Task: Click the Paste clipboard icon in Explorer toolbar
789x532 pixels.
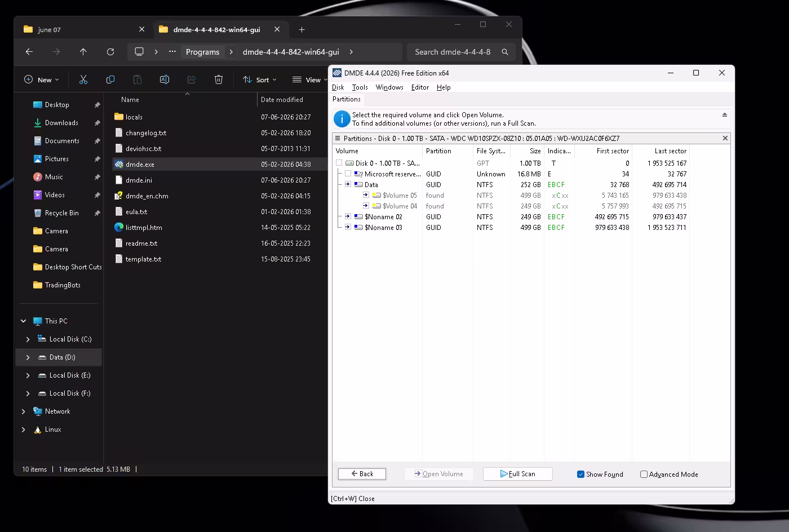Action: pos(138,80)
